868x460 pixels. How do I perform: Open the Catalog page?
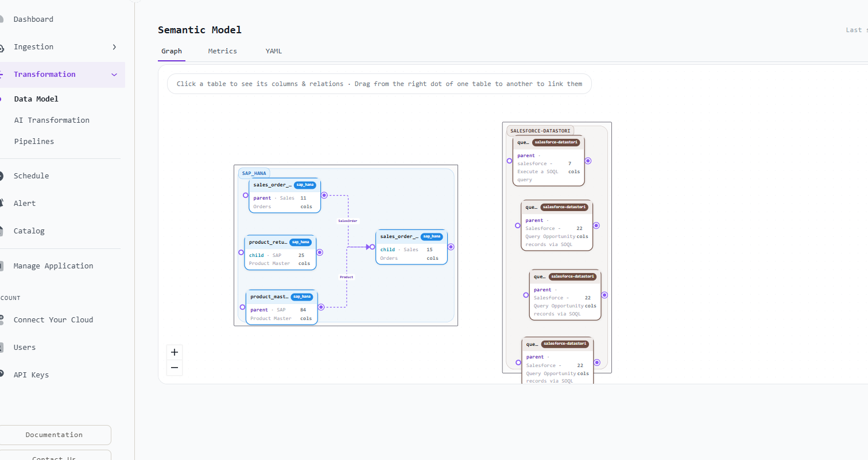point(29,231)
